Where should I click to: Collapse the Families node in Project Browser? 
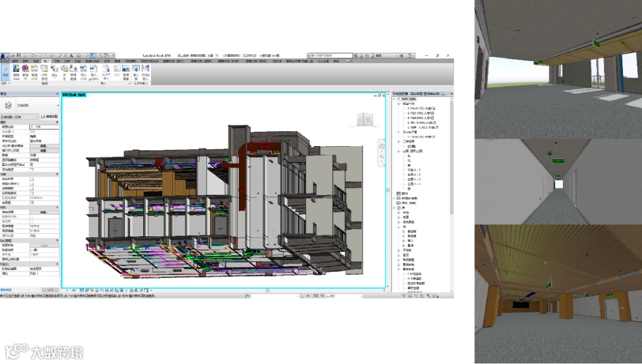(395, 208)
